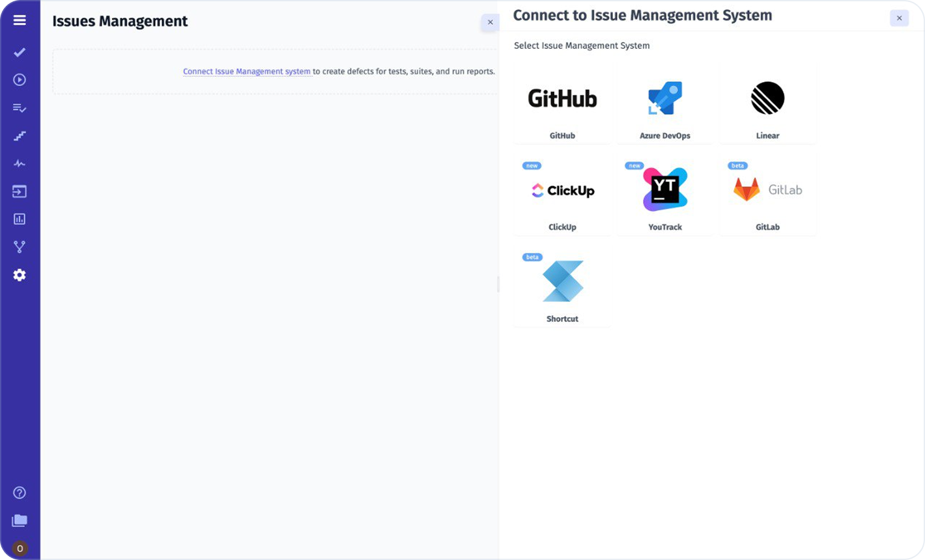Screen dimensions: 925x560
Task: Select the YouTrack integration tile
Action: coord(664,195)
